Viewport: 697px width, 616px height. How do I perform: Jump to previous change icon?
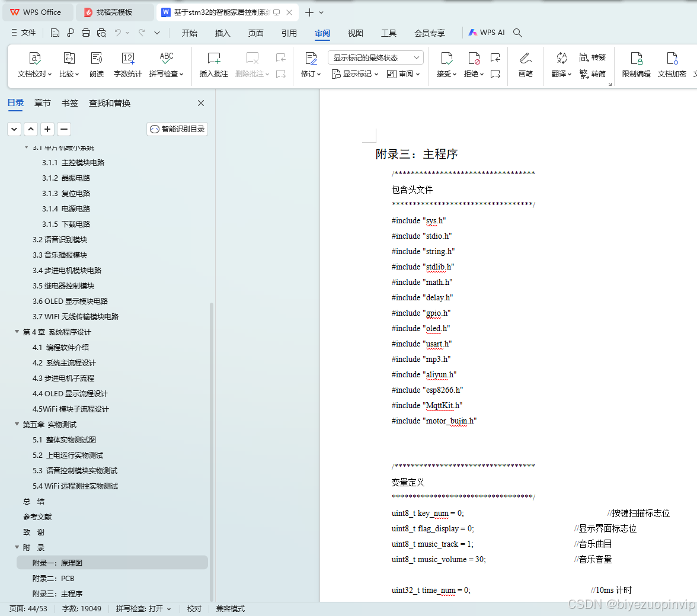click(495, 57)
